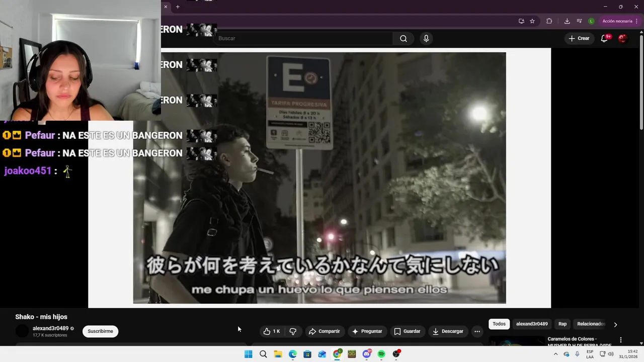Like the video with 1 K thumbs up

[x=271, y=331]
